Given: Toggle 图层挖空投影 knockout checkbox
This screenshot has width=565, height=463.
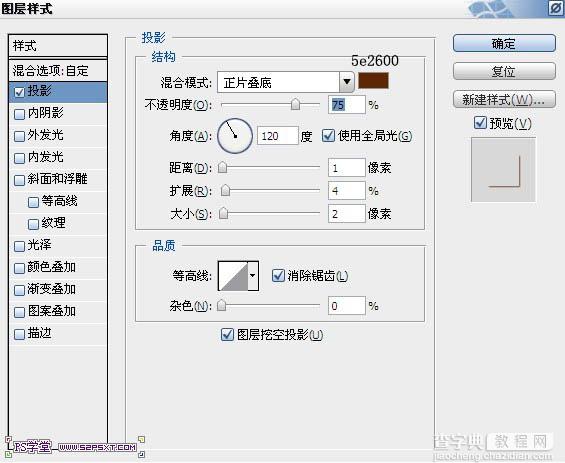Looking at the screenshot, I should [x=227, y=335].
